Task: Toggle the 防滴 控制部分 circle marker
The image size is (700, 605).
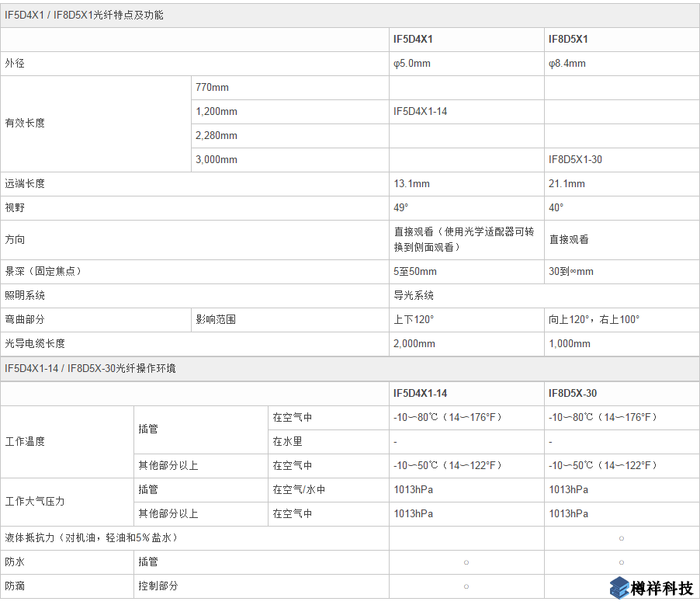Action: 466,586
